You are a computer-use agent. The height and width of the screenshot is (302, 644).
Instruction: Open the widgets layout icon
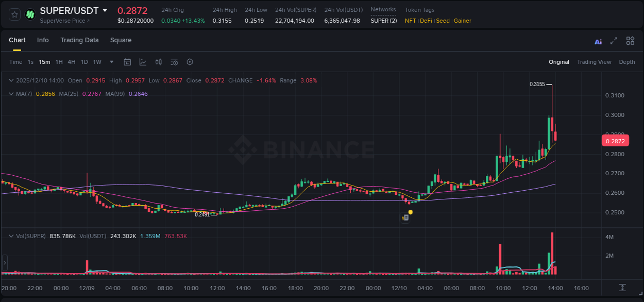point(630,41)
